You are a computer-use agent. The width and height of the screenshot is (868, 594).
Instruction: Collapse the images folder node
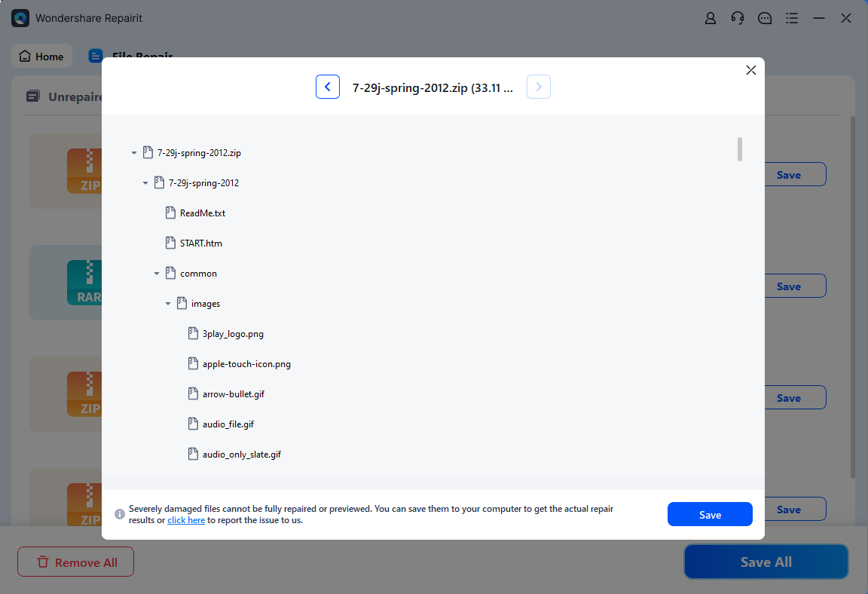168,303
